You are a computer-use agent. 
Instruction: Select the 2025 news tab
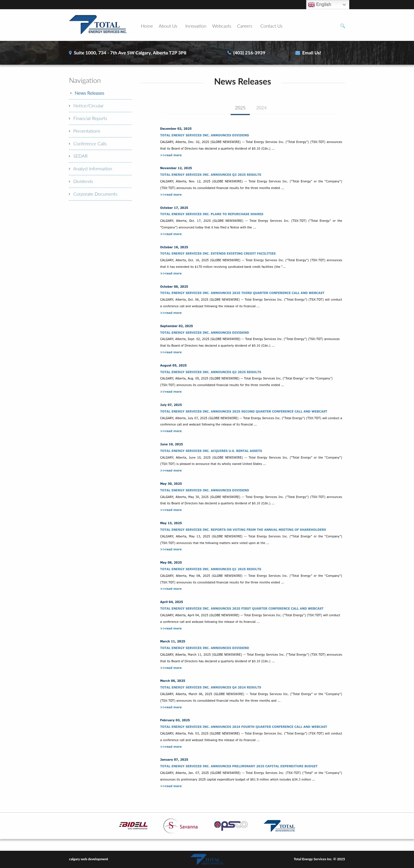click(x=240, y=108)
